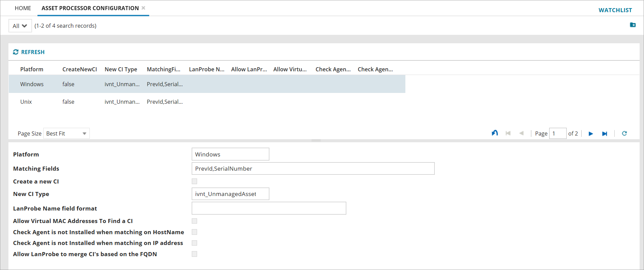Click the Matching Fields input field
Screen dimensions: 644x270
pos(313,169)
